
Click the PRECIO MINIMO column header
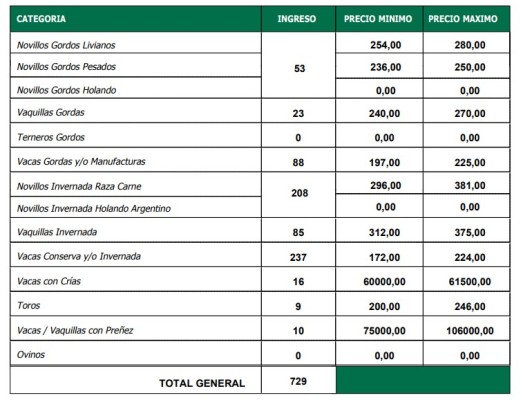(379, 19)
